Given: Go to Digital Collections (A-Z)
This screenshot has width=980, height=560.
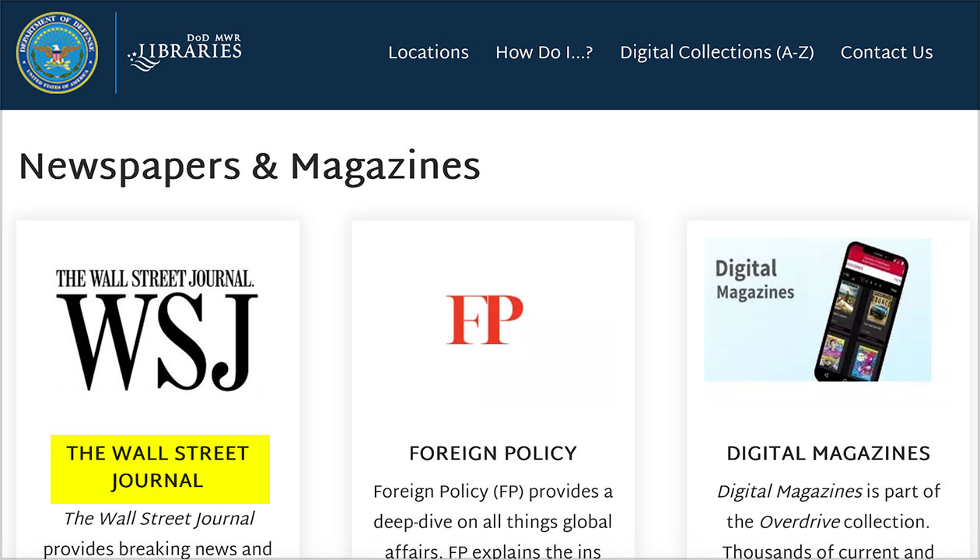Looking at the screenshot, I should [x=717, y=53].
